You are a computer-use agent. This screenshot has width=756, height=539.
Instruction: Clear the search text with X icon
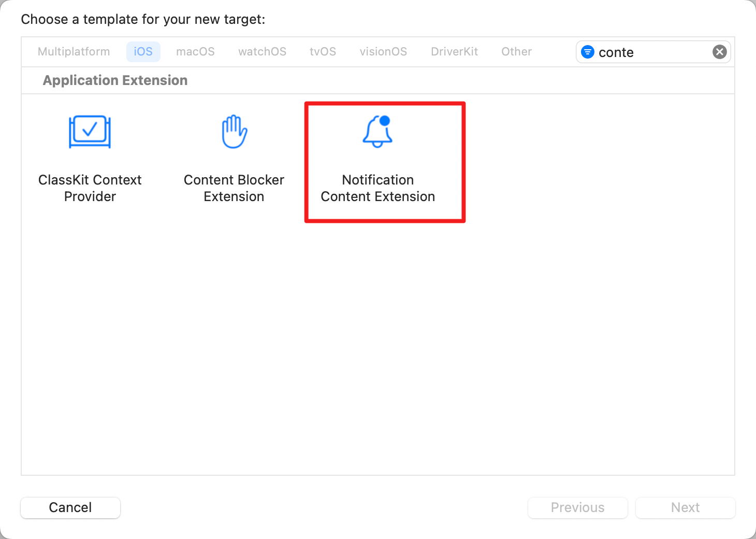pos(719,52)
